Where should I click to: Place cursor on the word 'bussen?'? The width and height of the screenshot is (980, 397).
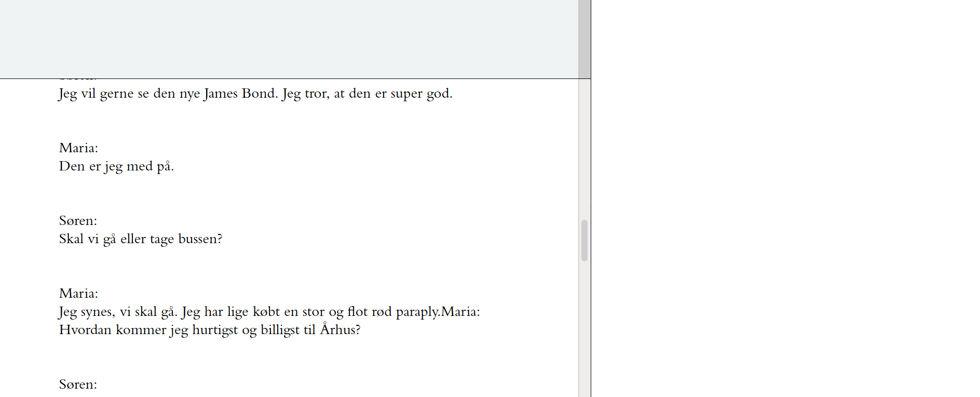tap(200, 239)
